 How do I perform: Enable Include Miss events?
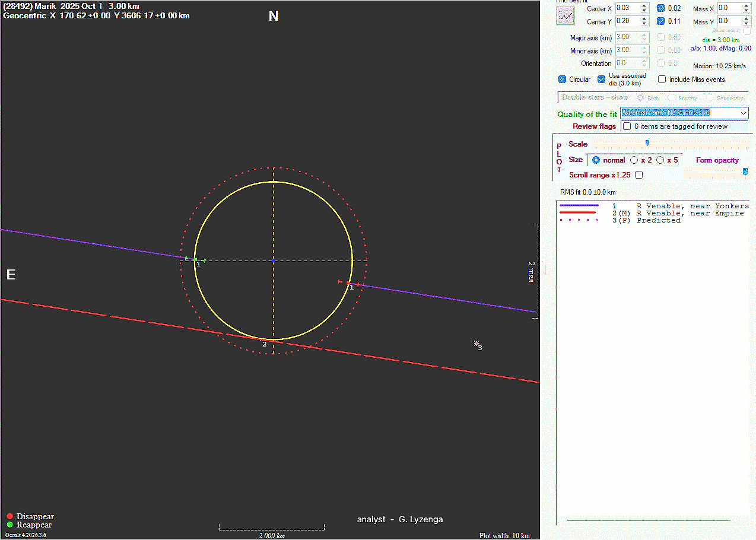pos(662,80)
